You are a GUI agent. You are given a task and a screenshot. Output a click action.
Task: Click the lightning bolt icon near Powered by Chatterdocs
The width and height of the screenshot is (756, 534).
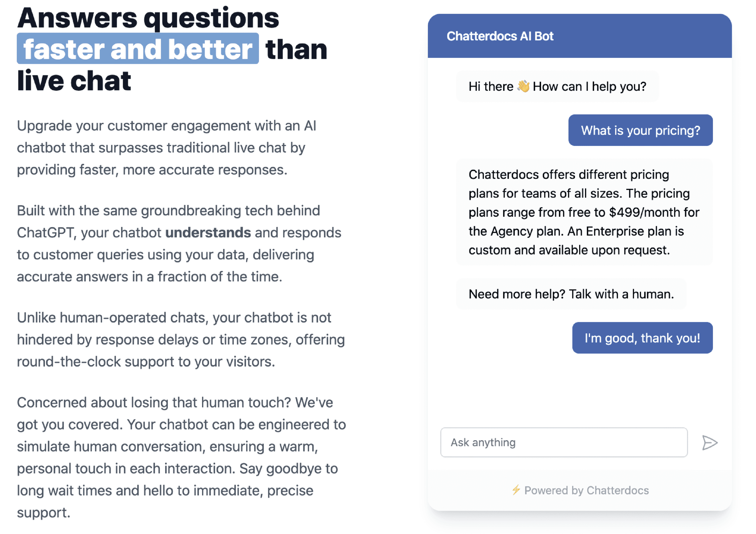(517, 491)
